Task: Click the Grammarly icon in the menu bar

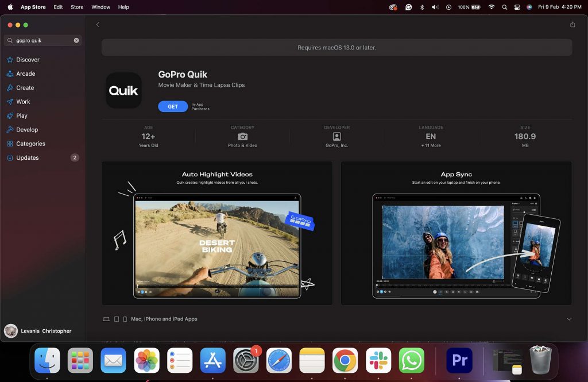Action: (x=408, y=7)
